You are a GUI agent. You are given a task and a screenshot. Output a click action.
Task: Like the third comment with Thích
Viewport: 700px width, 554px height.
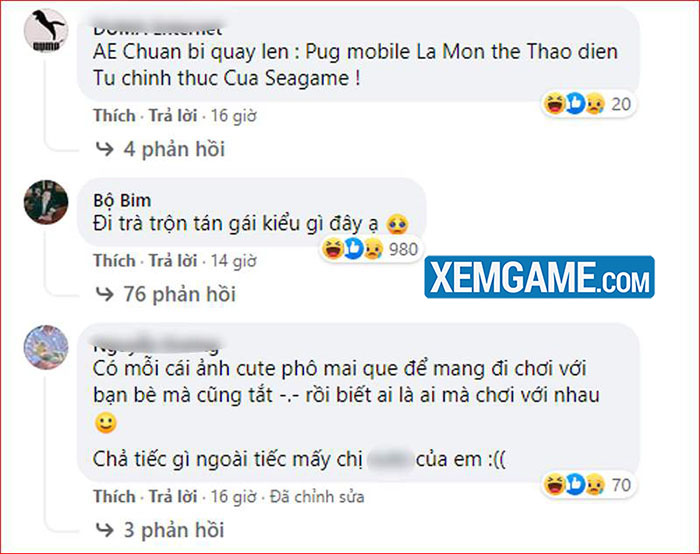[x=114, y=496]
